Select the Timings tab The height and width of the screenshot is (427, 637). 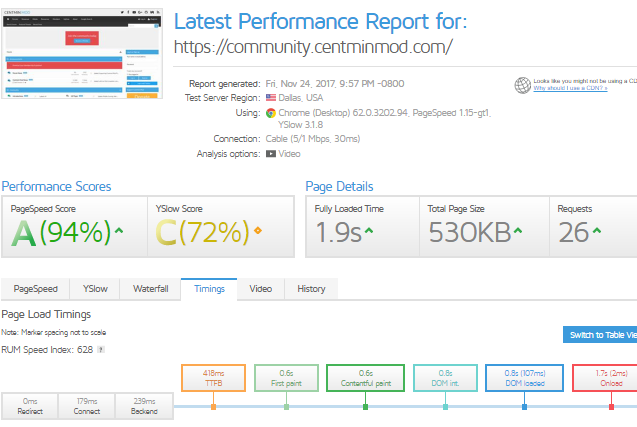click(x=209, y=289)
